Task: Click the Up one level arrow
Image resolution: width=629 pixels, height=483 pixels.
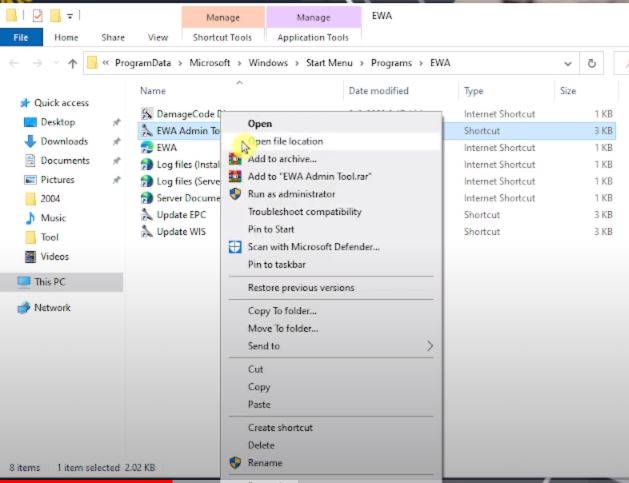Action: coord(73,63)
